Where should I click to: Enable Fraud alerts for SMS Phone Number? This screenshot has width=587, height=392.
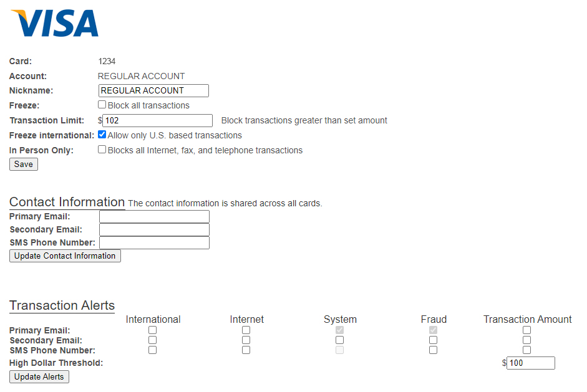point(433,350)
